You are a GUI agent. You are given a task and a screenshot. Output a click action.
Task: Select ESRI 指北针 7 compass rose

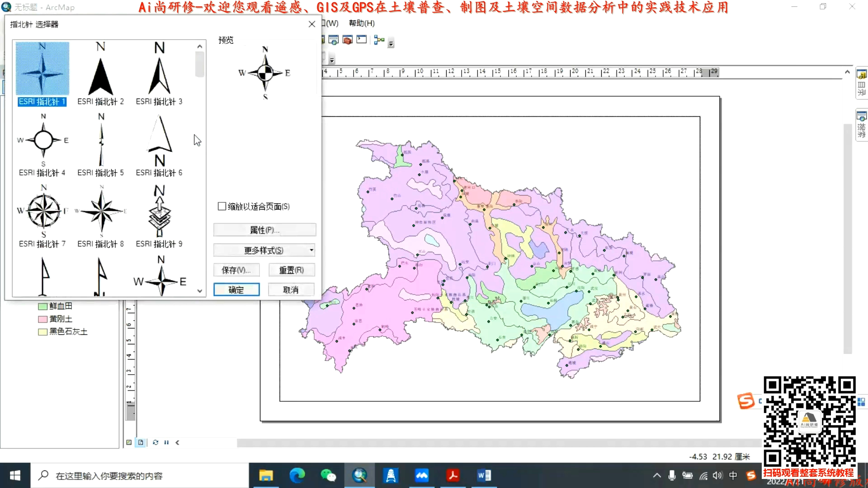click(x=42, y=216)
